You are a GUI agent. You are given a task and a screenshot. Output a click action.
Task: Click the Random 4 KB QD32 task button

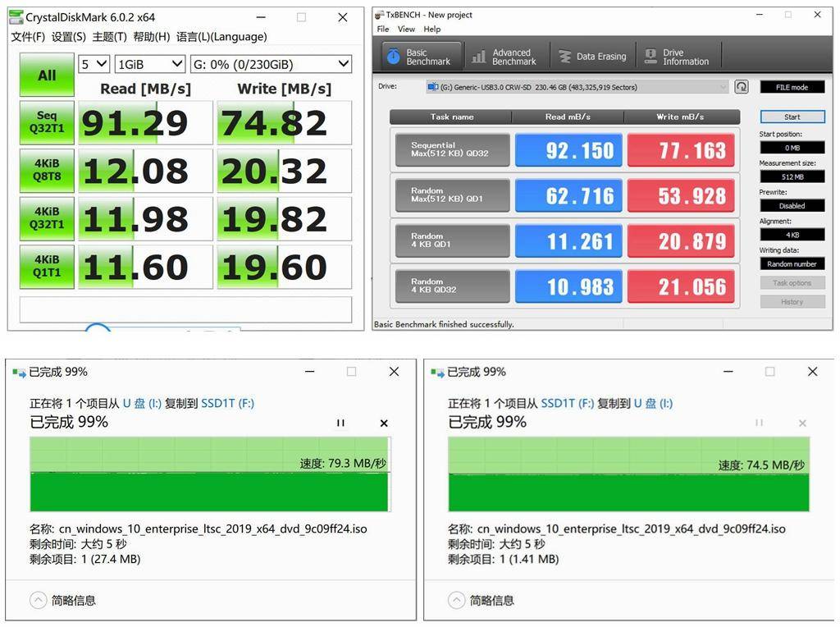click(453, 286)
